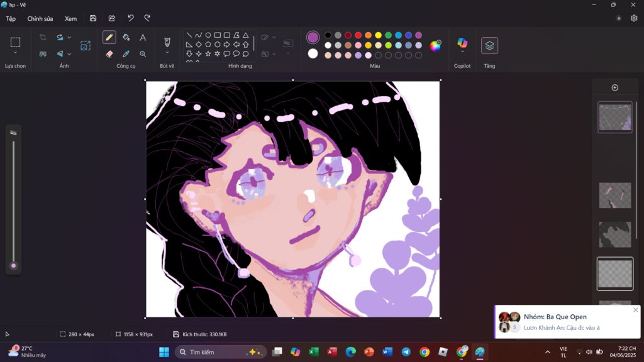Open the Bút vẽ brushes dropdown
Screen dimensions: 644x362
(x=167, y=53)
